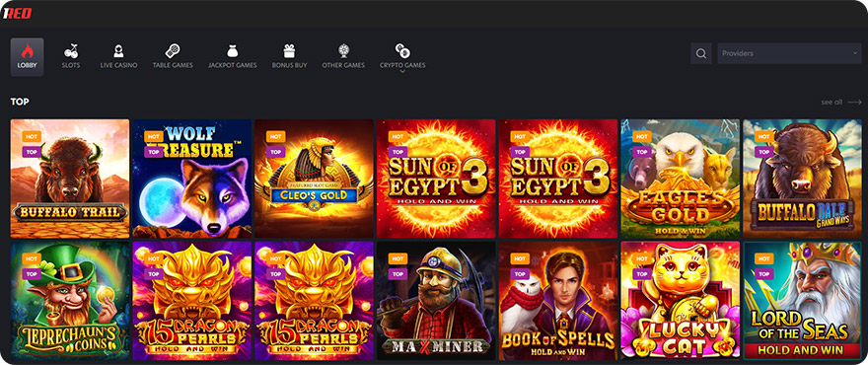The height and width of the screenshot is (365, 868).
Task: Open the Jackpot Games money bag icon
Action: [233, 51]
